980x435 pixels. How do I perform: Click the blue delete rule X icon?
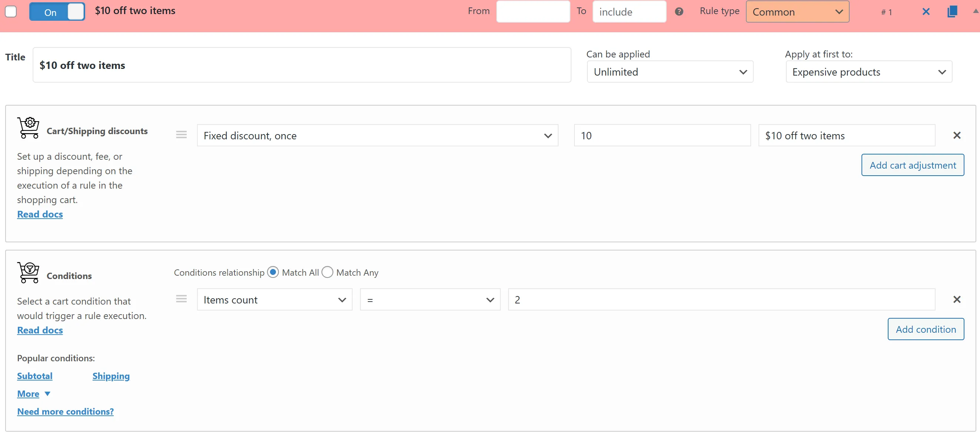(926, 12)
